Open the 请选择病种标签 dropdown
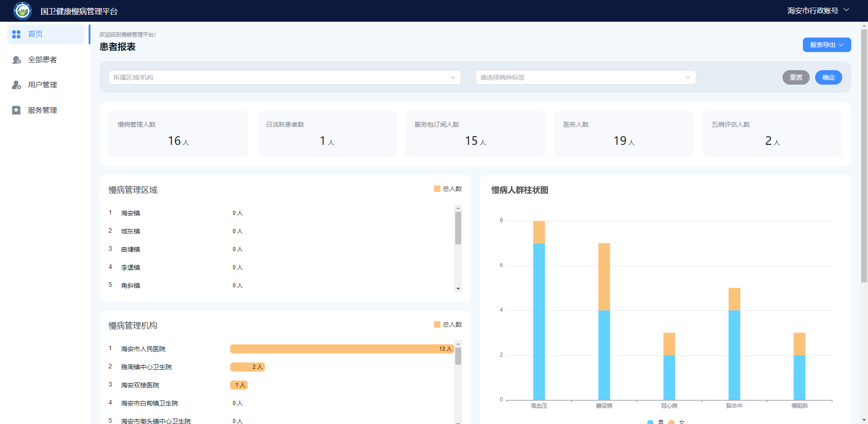This screenshot has width=868, height=424. click(x=585, y=77)
